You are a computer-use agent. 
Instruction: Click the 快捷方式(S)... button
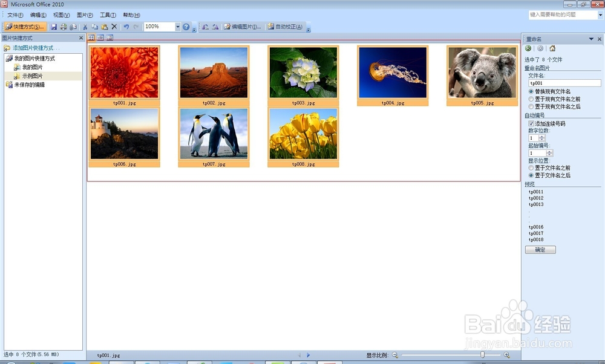pyautogui.click(x=25, y=27)
